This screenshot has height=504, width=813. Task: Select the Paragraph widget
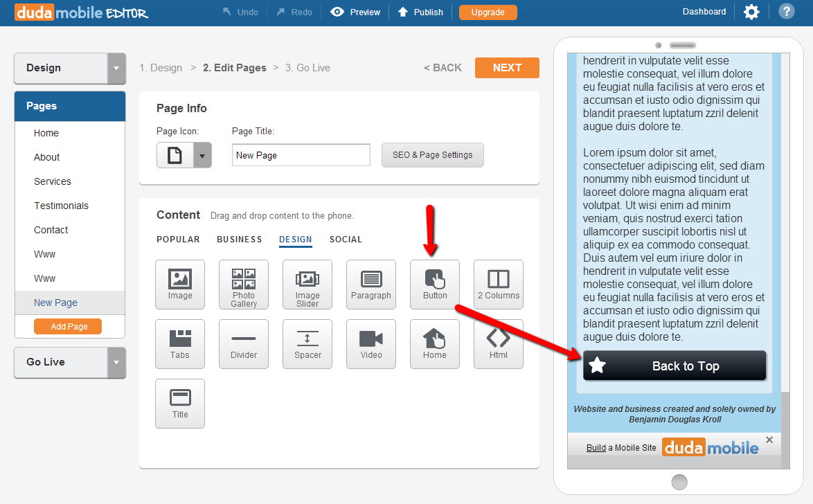(371, 284)
